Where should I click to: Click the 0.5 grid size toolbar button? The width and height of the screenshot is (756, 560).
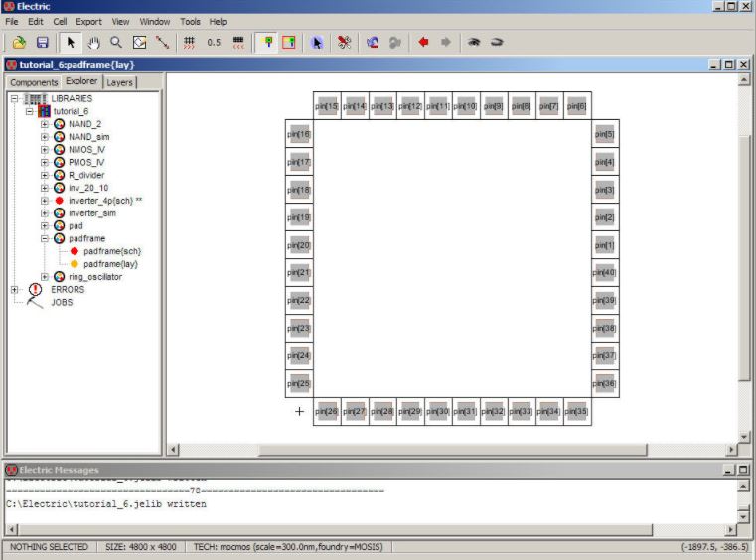pos(214,43)
